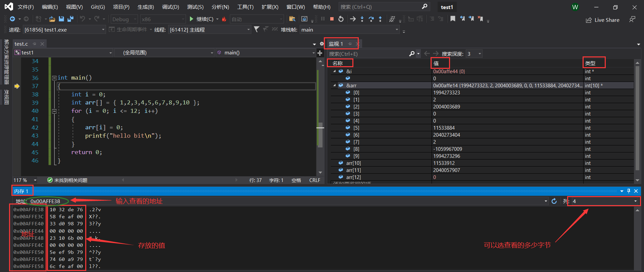Screen dimensions: 644x272
Task: Select the test.c editor tab
Action: [21, 44]
